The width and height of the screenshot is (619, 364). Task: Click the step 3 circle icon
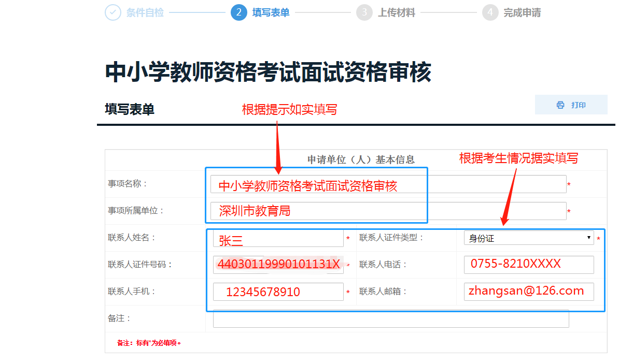(364, 12)
